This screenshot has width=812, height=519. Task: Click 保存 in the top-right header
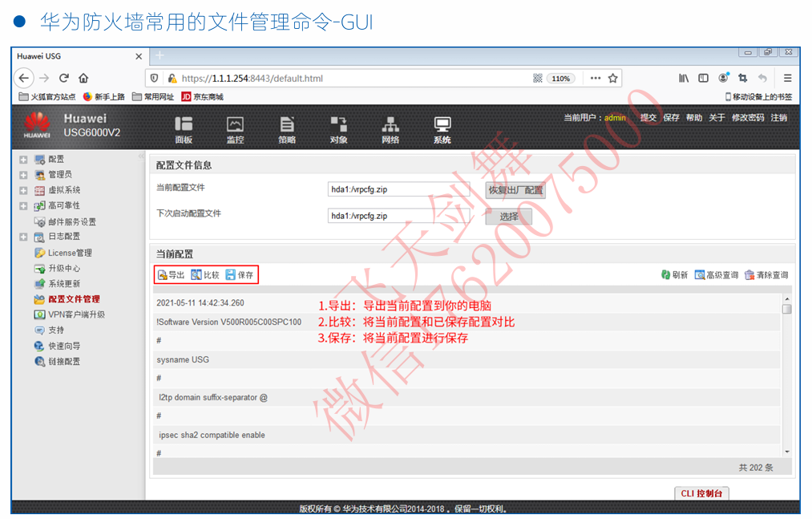[671, 118]
